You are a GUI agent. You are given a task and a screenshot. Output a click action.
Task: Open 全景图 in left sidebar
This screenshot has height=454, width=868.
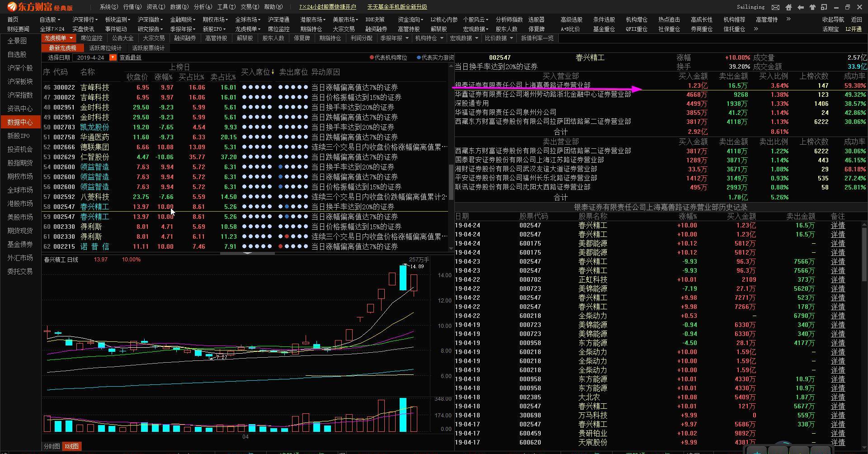pyautogui.click(x=17, y=41)
